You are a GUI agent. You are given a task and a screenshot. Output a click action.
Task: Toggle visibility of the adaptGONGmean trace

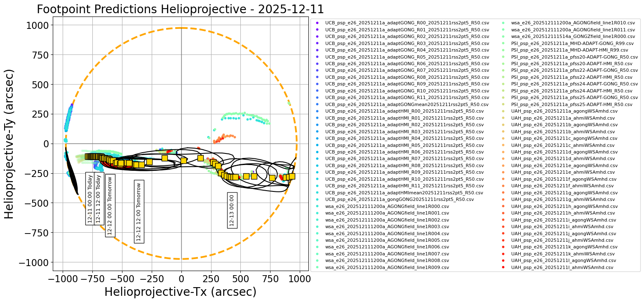[317, 104]
